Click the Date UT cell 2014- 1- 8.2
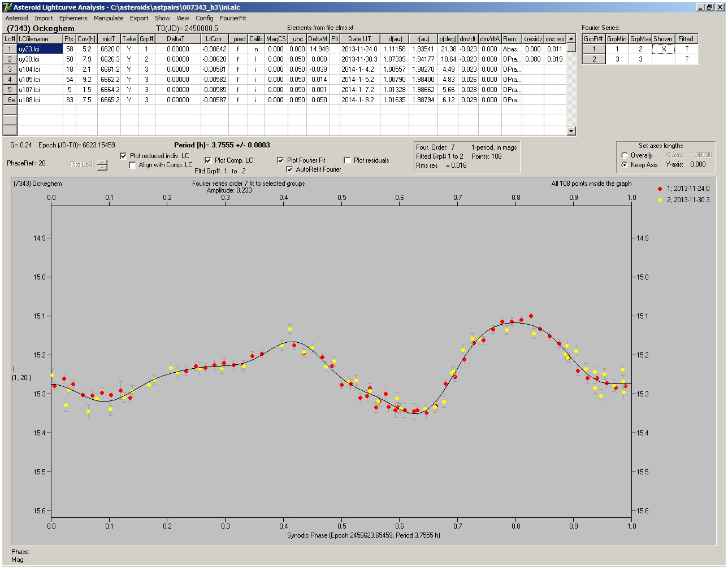Screen dimensions: 728x567 click(x=359, y=99)
